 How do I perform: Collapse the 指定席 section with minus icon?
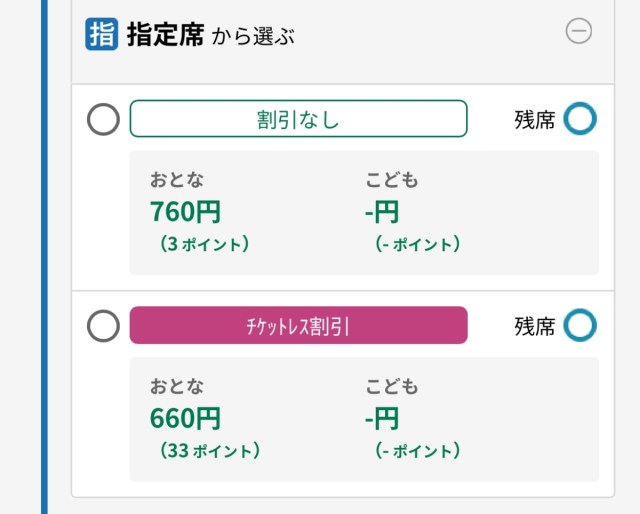pyautogui.click(x=579, y=32)
